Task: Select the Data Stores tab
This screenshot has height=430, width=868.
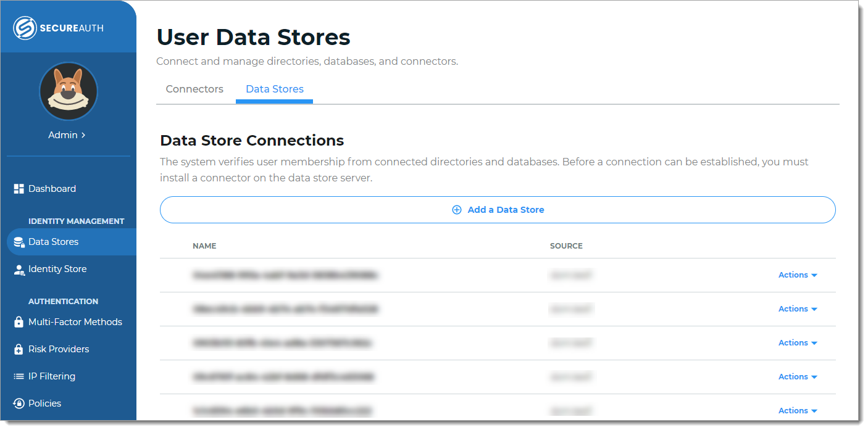Action: [274, 89]
